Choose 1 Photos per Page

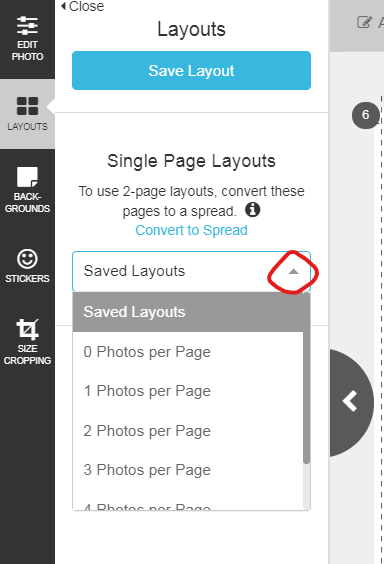(x=188, y=391)
